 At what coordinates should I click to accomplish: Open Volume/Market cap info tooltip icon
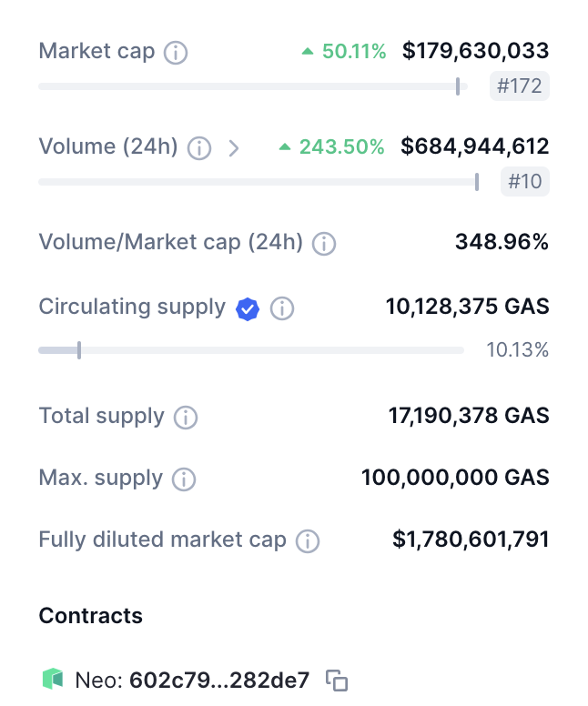[x=324, y=244]
